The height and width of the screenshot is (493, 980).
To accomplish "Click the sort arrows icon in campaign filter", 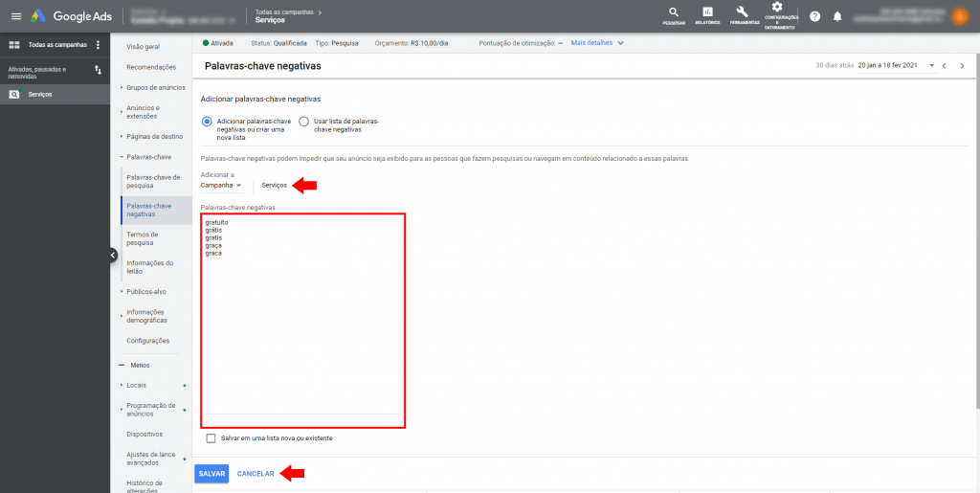I will coord(98,70).
